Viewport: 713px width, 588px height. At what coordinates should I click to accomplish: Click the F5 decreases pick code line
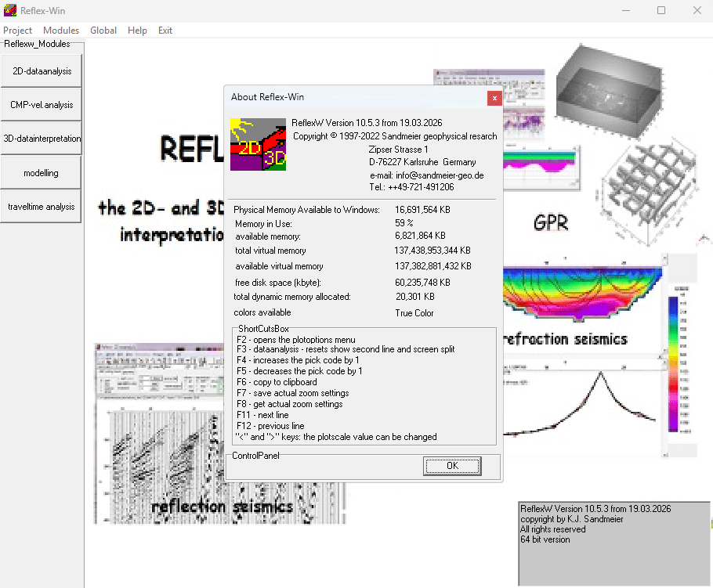(299, 371)
